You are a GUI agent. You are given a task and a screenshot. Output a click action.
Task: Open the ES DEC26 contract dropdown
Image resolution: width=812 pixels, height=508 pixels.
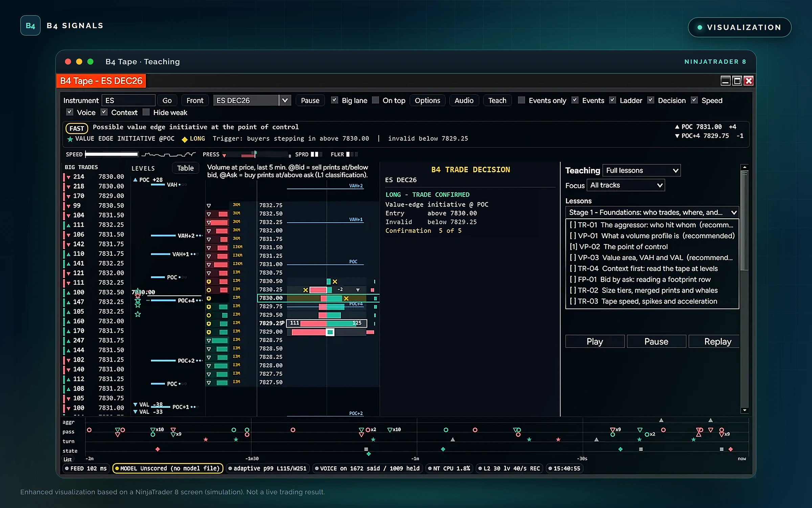pos(285,100)
